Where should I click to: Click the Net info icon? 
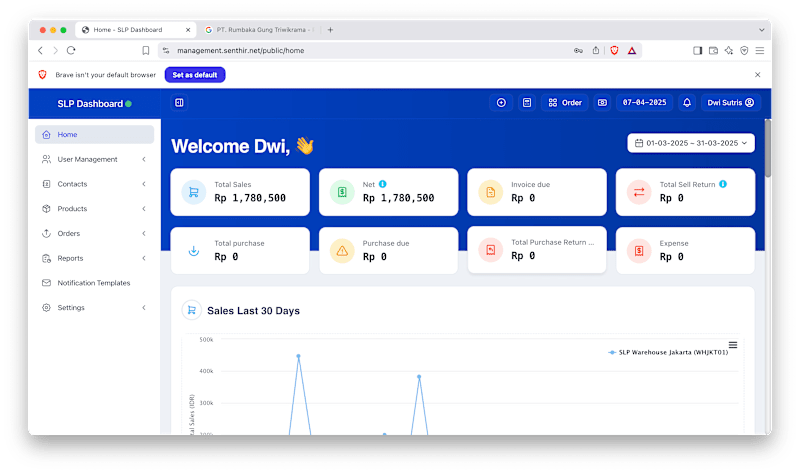pyautogui.click(x=383, y=184)
